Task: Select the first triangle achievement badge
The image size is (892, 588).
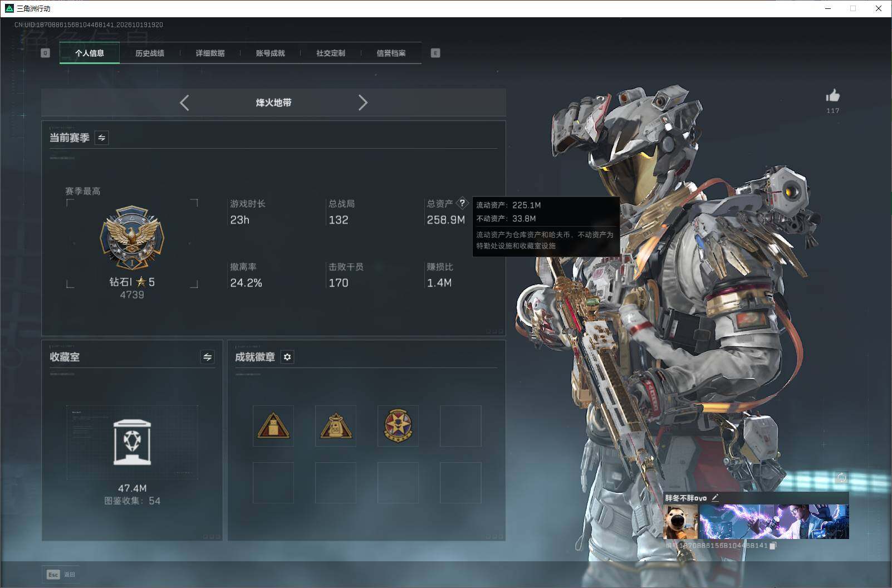Action: click(x=273, y=426)
